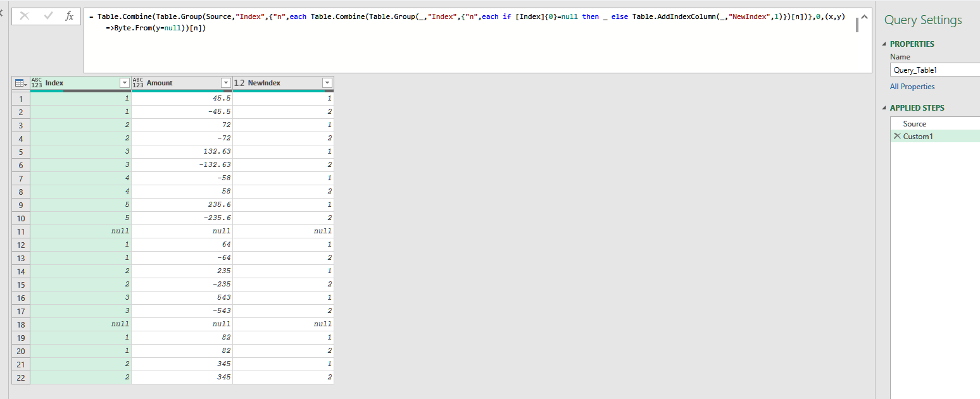
Task: Select row number 1
Action: pos(21,98)
